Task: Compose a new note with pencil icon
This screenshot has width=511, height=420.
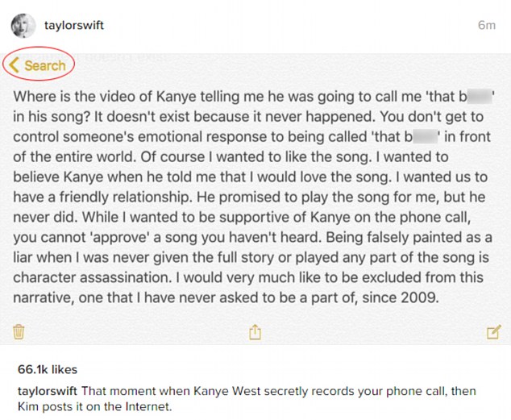Action: click(x=493, y=332)
